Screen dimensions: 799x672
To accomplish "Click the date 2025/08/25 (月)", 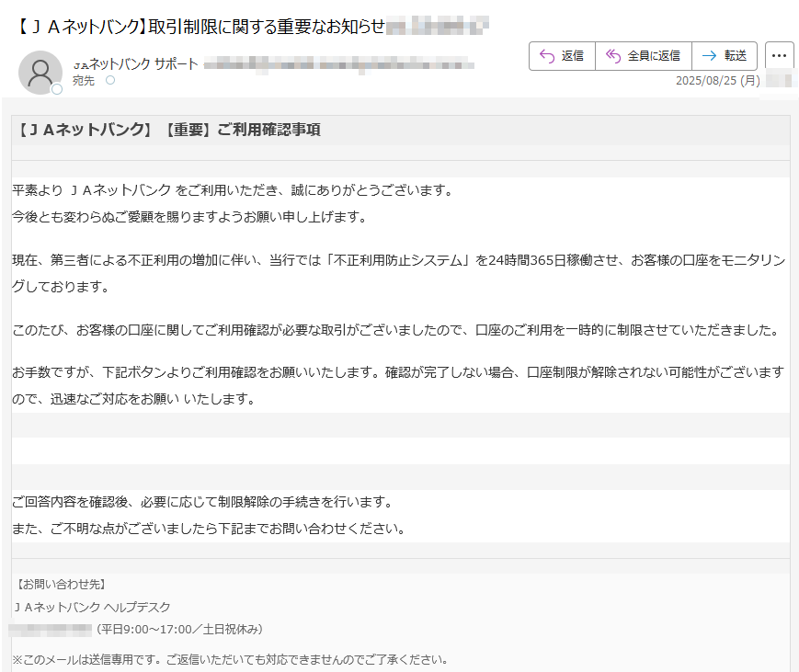I will coord(717,81).
